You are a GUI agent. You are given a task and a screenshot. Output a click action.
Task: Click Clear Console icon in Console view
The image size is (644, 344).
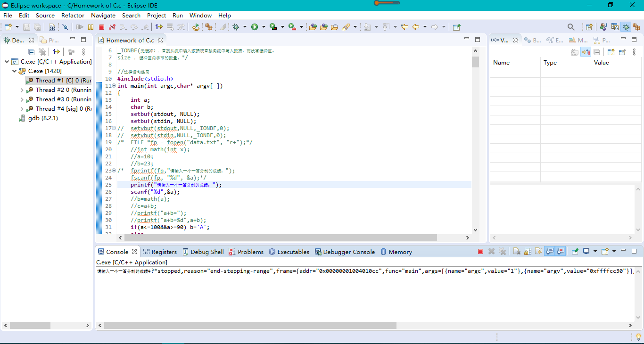(x=516, y=252)
